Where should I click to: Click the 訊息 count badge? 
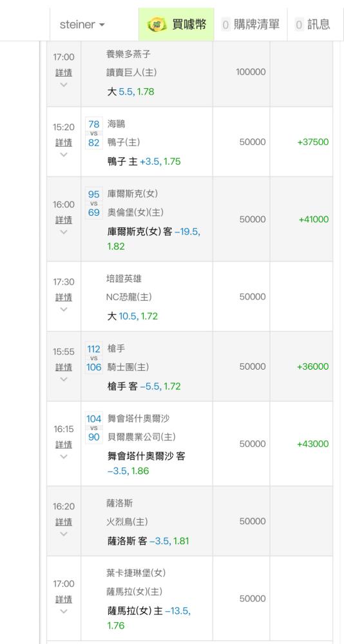(x=299, y=24)
